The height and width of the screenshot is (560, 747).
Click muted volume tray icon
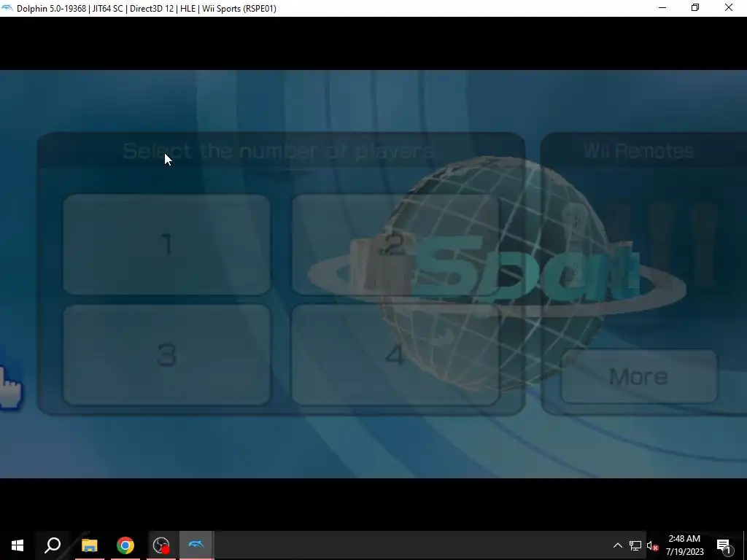[652, 545]
